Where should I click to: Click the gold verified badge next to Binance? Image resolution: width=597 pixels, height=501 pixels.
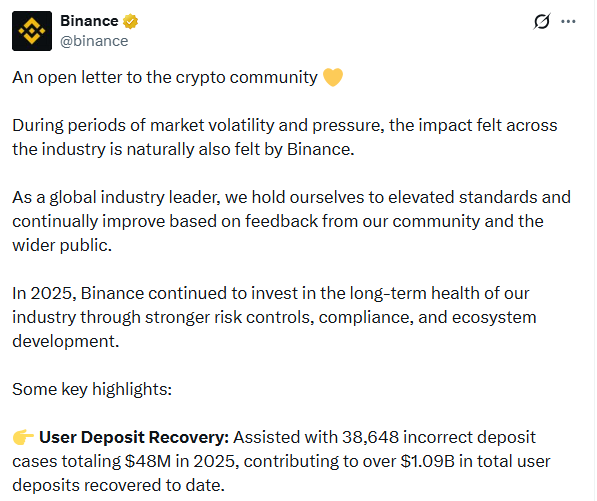130,21
